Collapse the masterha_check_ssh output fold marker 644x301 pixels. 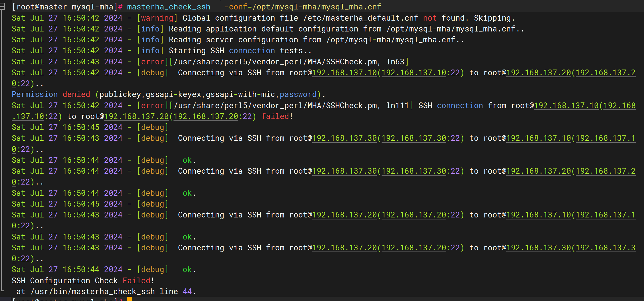(2, 7)
